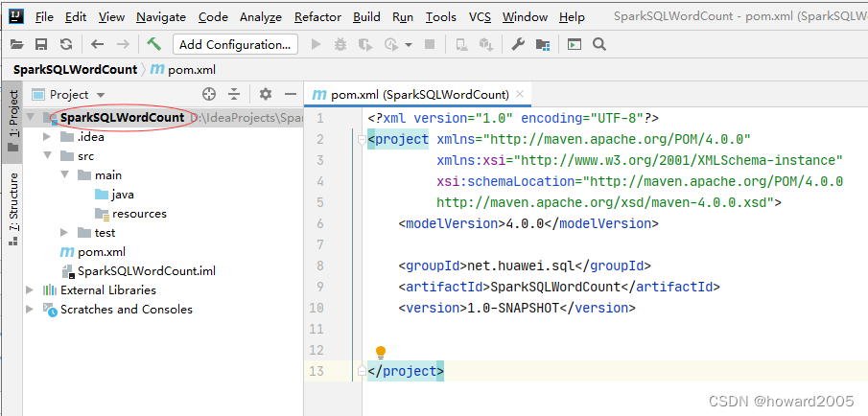Open the Tools menu
Screen dimensions: 868x416
point(440,17)
